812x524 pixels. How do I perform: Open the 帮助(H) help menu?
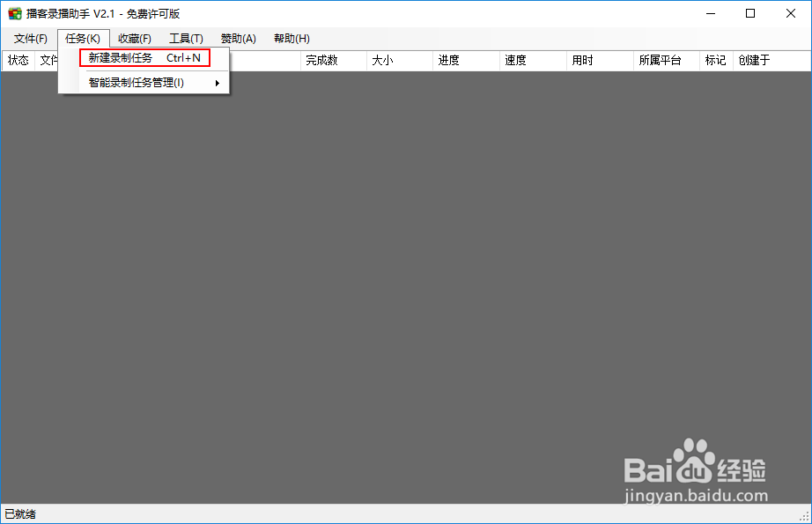tap(290, 38)
